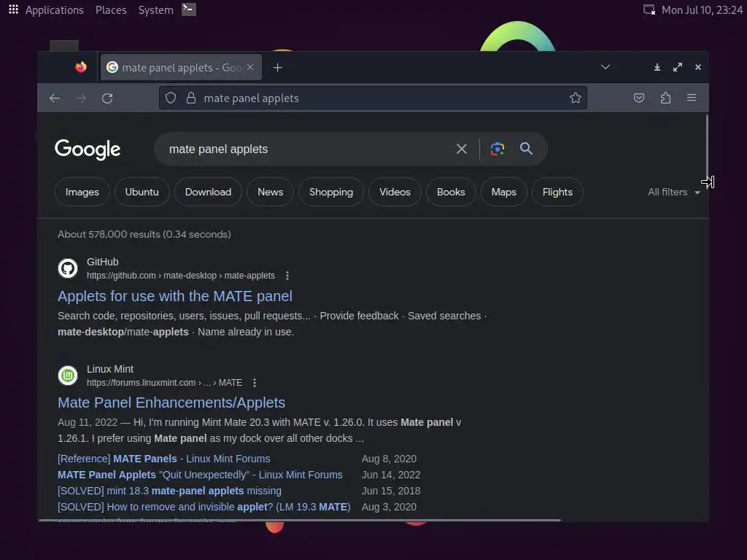Switch to Videos results
Screen dimensions: 747x560
[x=395, y=192]
